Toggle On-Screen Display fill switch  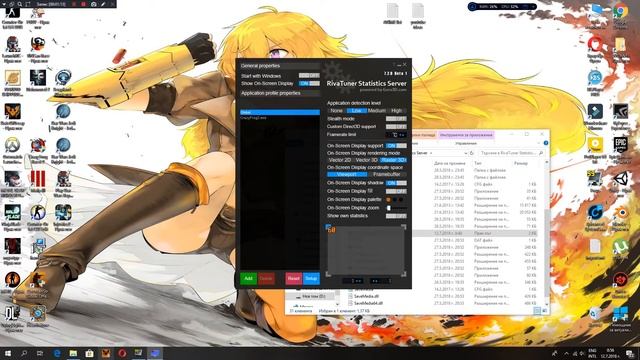click(x=396, y=191)
